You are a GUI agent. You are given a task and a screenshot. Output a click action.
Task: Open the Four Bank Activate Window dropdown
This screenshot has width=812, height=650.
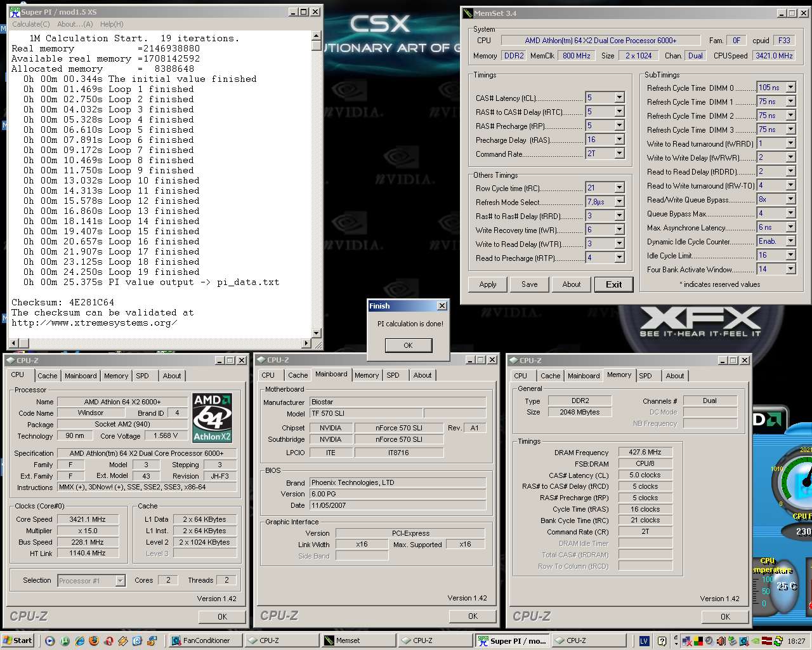790,269
